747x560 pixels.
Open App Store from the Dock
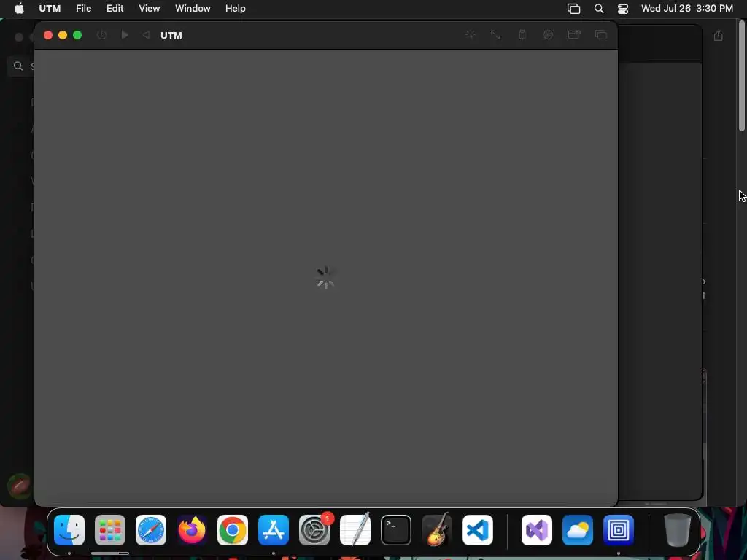coord(274,530)
